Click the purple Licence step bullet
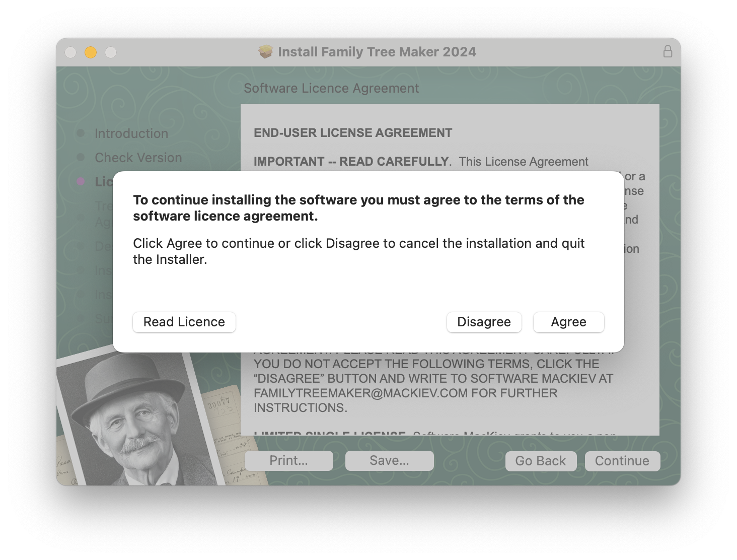Screen dimensions: 737x560 (x=81, y=181)
